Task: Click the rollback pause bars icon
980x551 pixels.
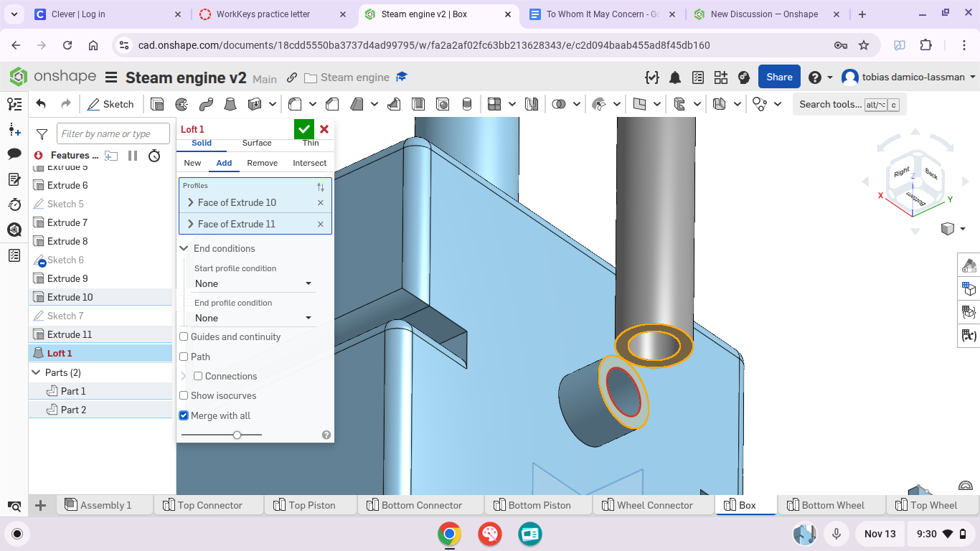Action: (133, 155)
